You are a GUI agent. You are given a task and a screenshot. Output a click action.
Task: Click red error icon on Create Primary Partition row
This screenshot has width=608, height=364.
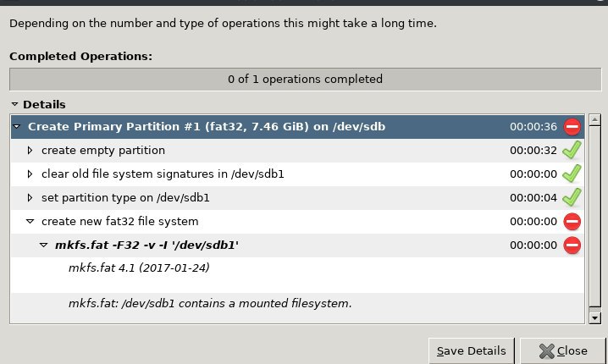pos(572,127)
